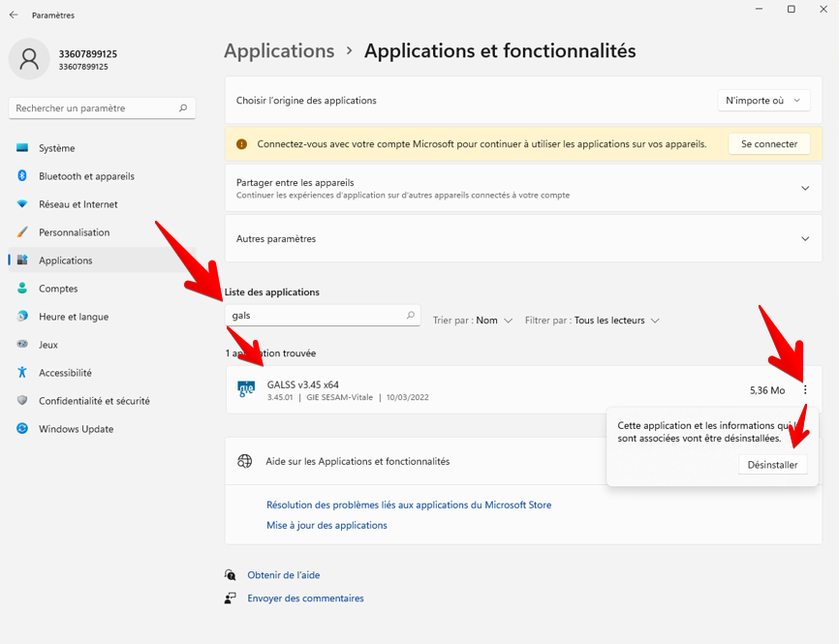Click Choisir l'origine des applications label
This screenshot has height=644, width=839.
tap(306, 101)
